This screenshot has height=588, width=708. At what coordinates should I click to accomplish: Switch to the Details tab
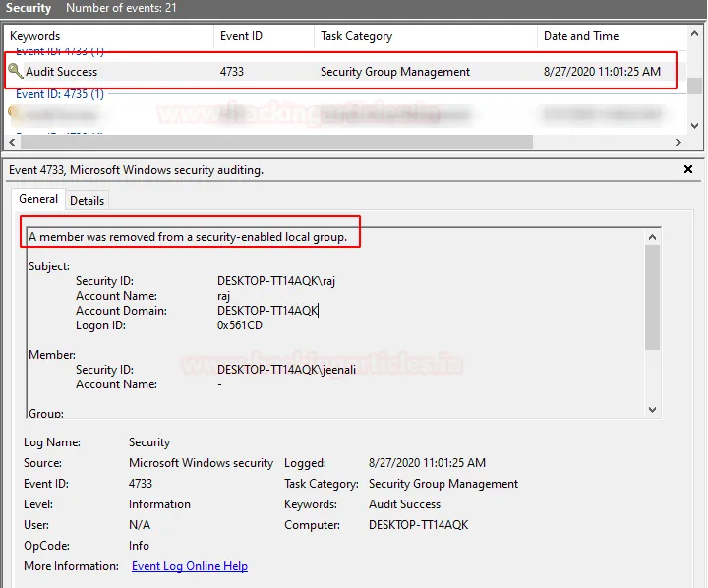click(87, 200)
